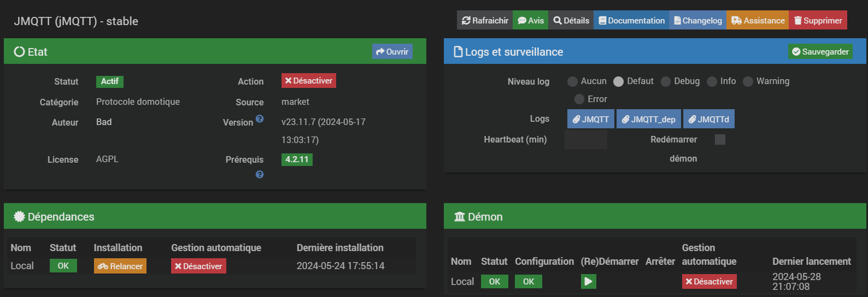Screen dimensions: 868x297
Task: Click the help icon under Prérequis
Action: 260,174
